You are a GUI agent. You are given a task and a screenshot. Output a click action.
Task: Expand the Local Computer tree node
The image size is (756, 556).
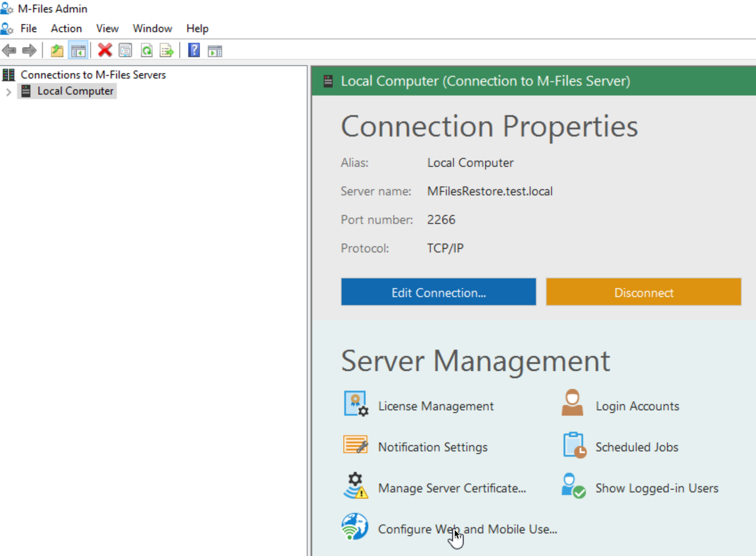tap(9, 92)
